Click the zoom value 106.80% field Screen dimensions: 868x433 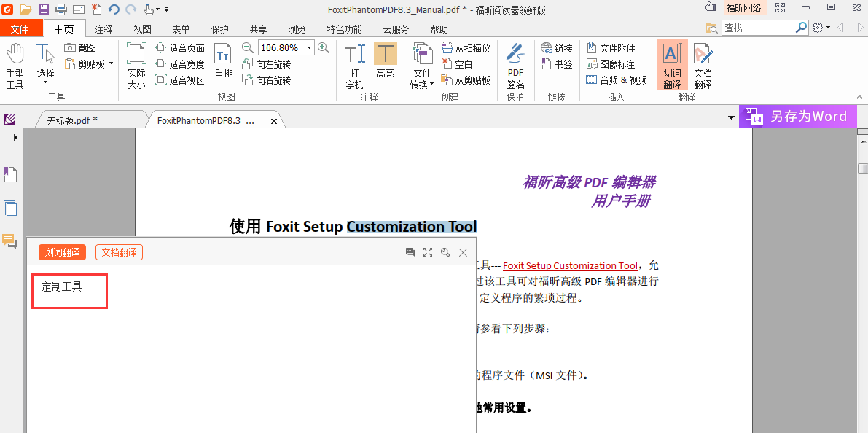280,47
